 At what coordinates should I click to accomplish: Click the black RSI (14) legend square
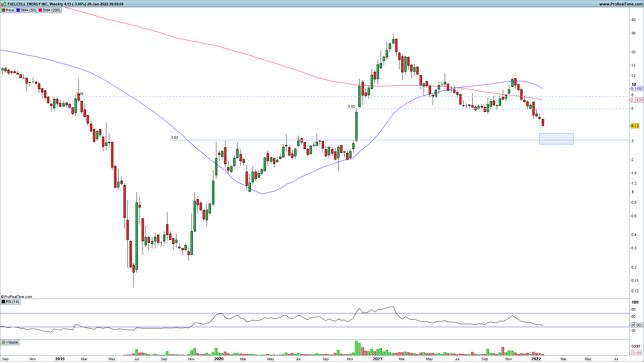tap(3, 302)
